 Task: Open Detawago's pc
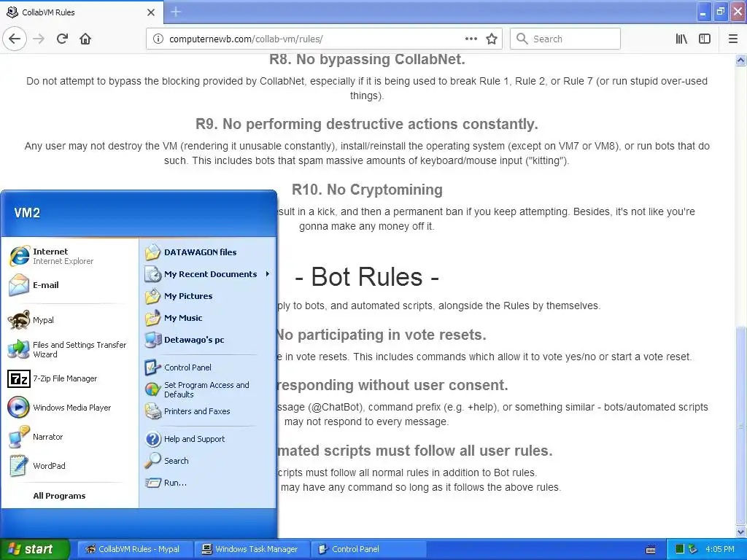(x=208, y=340)
